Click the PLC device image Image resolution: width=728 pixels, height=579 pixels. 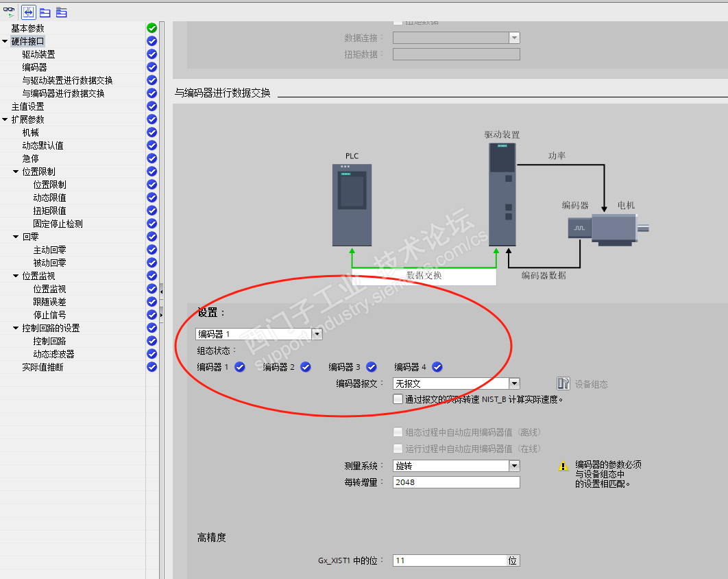point(352,205)
